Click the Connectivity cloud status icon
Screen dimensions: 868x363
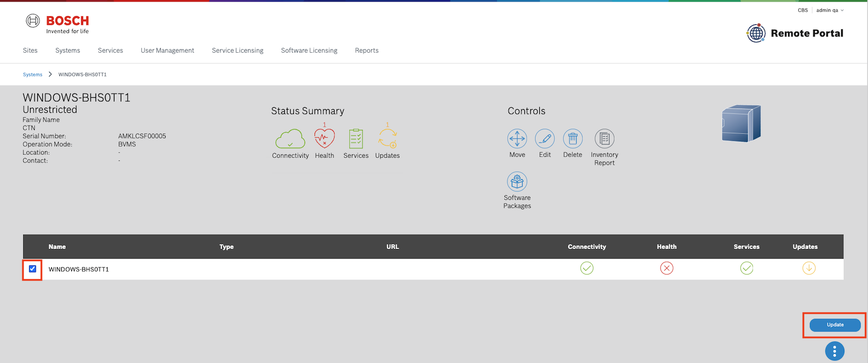click(x=290, y=139)
